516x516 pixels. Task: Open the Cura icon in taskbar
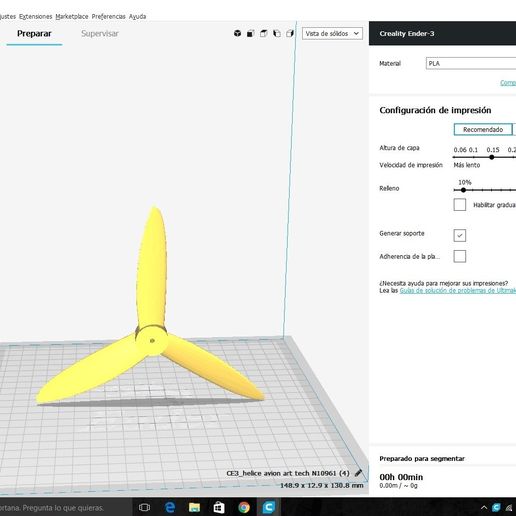269,507
